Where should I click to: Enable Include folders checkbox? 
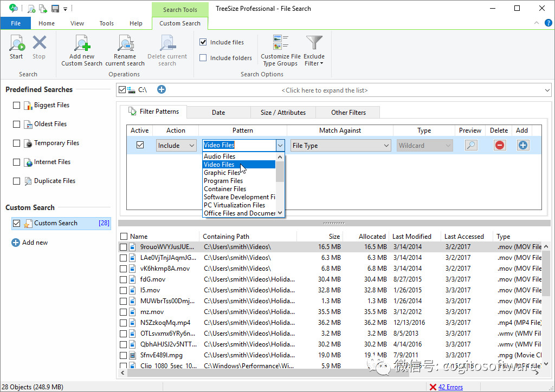pyautogui.click(x=203, y=57)
